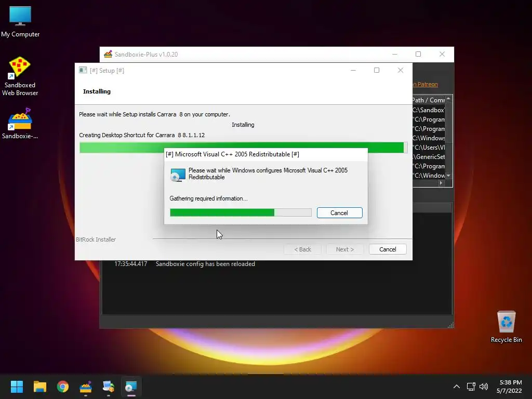Viewport: 532px width, 399px height.
Task: Click the Setup window title bar icon
Action: 83,70
